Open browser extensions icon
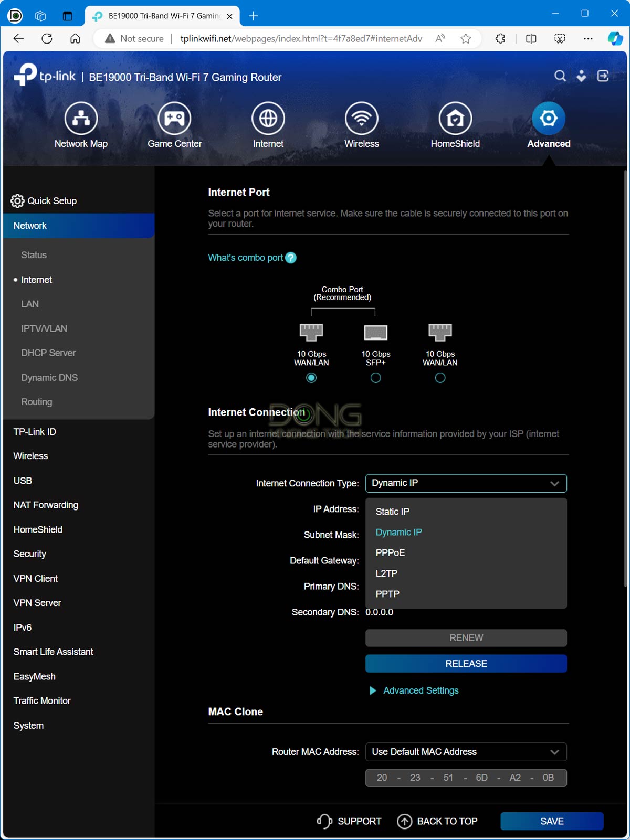This screenshot has height=840, width=630. pyautogui.click(x=500, y=38)
